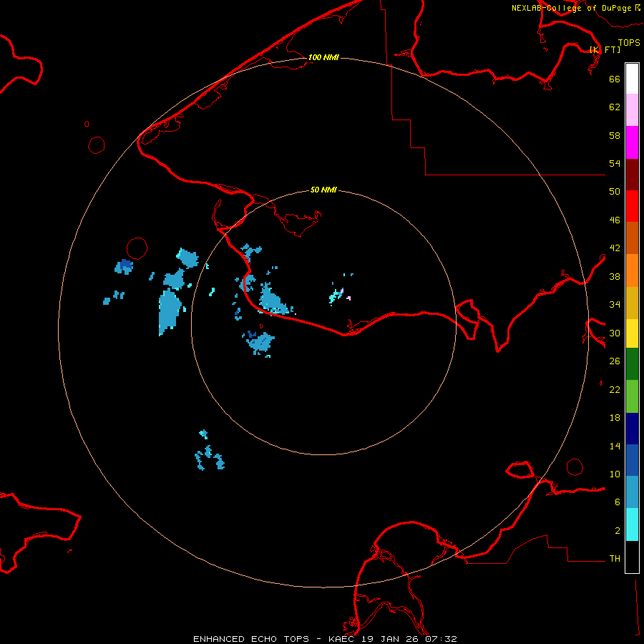
Task: Click the legend value 34
Action: [615, 304]
